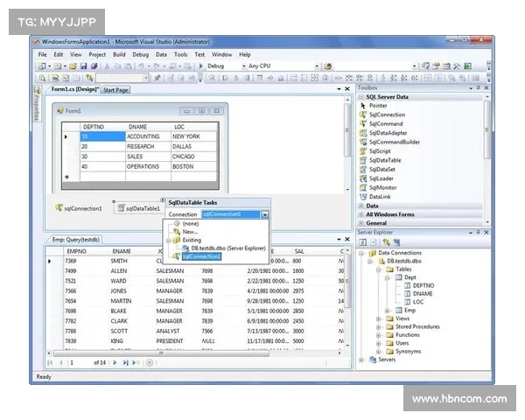Choose New... in the connection list
This screenshot has width=525, height=420.
coord(190,232)
